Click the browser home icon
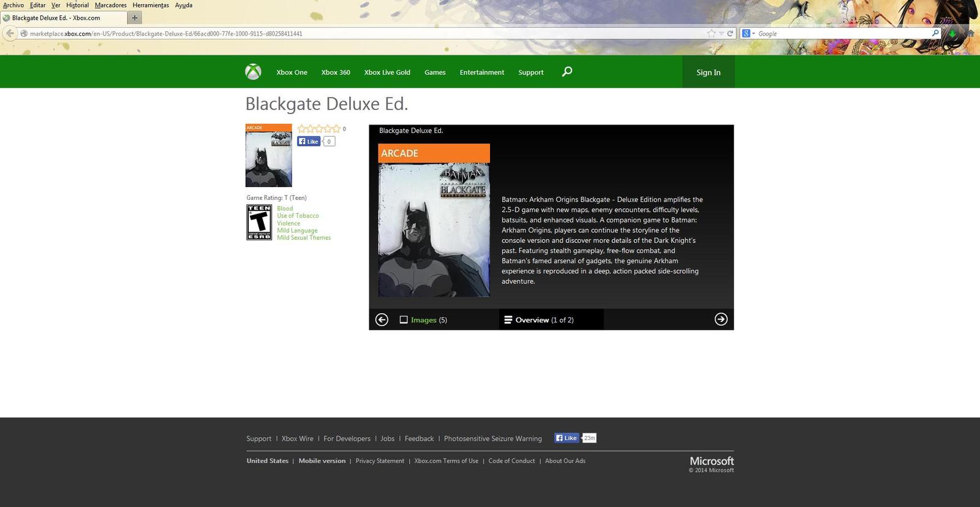This screenshot has width=980, height=507. tap(971, 34)
